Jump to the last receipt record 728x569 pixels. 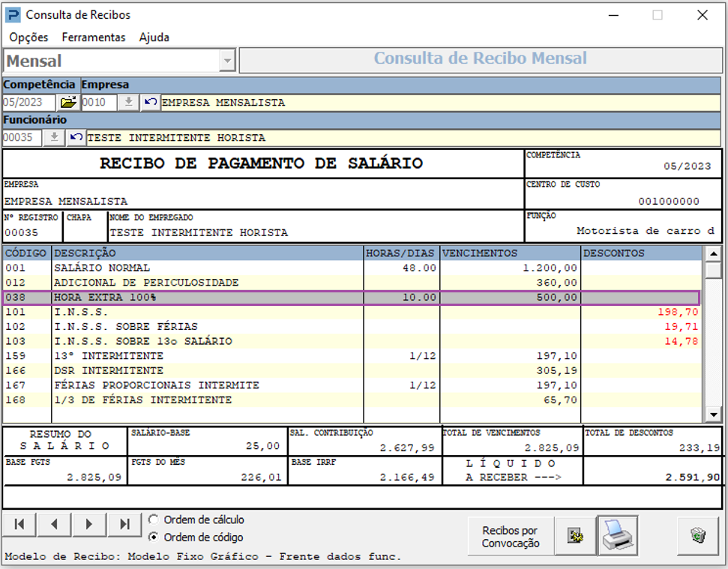click(x=124, y=525)
